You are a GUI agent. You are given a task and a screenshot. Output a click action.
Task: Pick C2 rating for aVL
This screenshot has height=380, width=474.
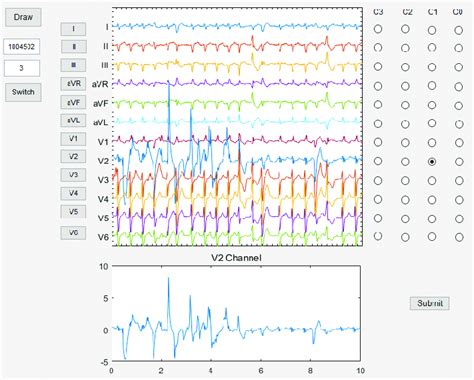tap(405, 124)
